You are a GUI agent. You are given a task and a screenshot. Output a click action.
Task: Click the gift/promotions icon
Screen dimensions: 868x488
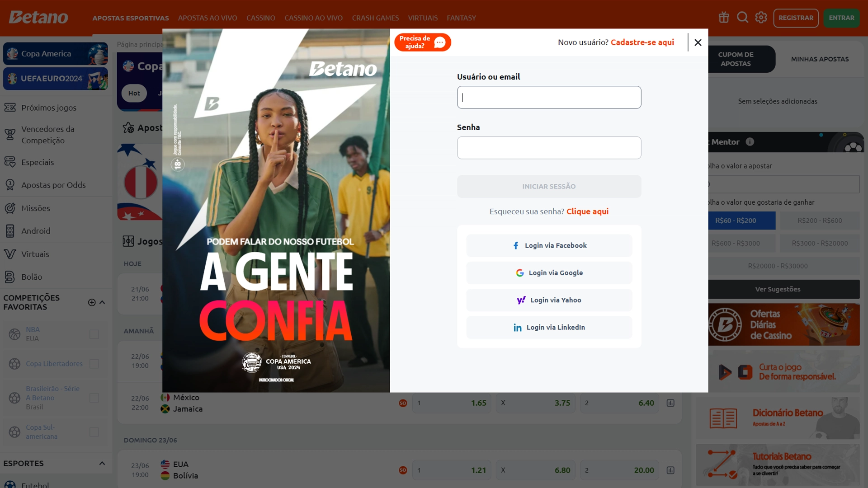(724, 17)
